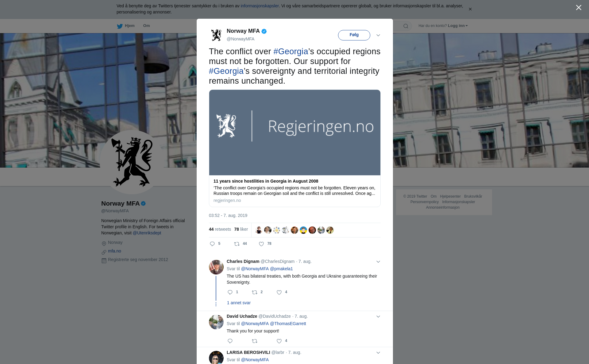Viewport: 589px width, 364px height.
Task: Open the Logg inn dropdown
Action: (458, 26)
